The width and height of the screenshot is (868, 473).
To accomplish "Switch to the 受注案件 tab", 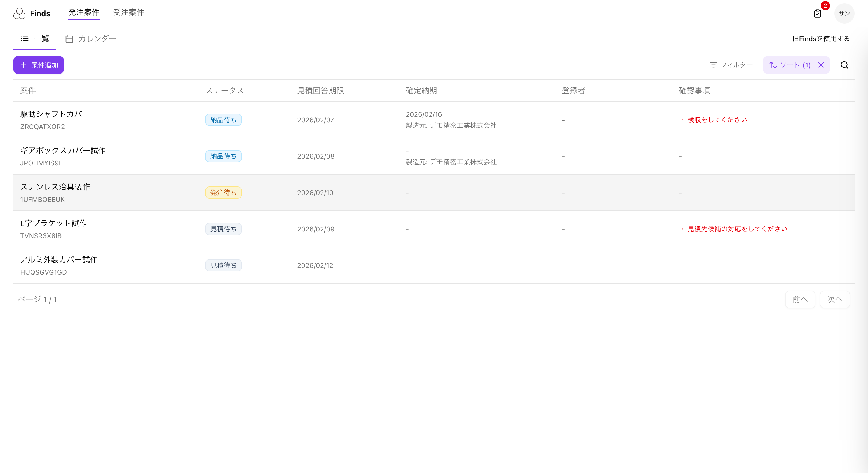I will [x=128, y=13].
